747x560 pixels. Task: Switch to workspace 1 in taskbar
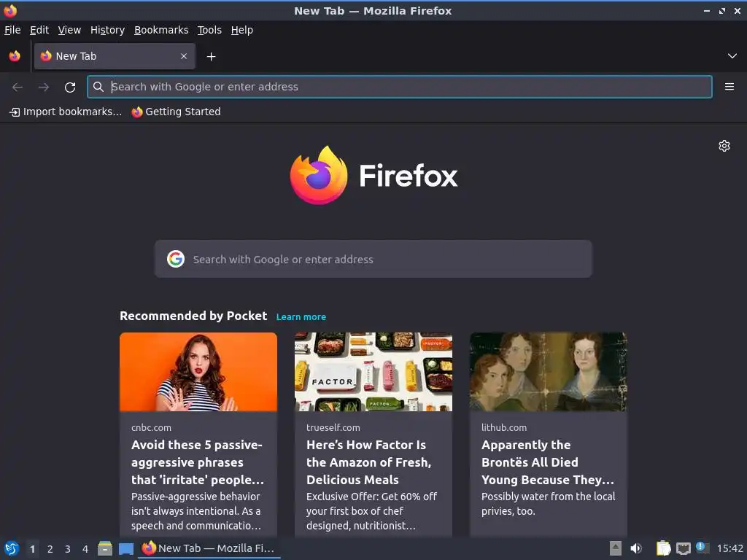(32, 549)
